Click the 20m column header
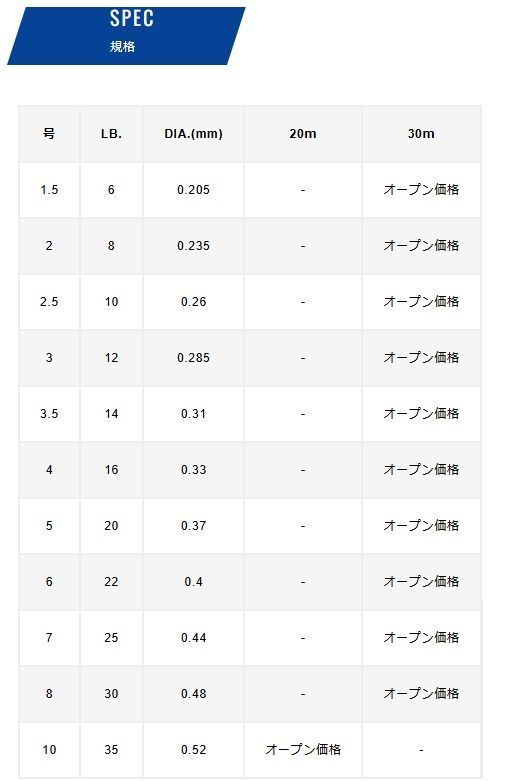 (x=303, y=133)
